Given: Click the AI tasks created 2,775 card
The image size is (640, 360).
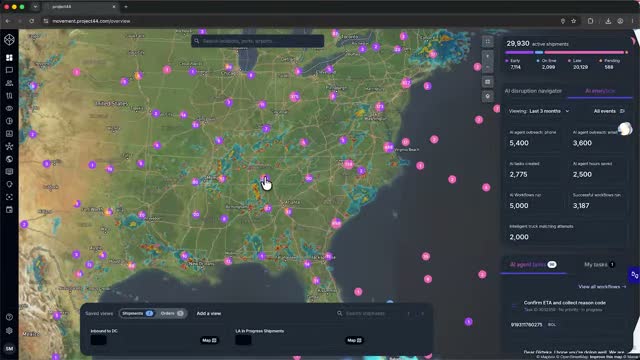Looking at the screenshot, I should tap(534, 170).
